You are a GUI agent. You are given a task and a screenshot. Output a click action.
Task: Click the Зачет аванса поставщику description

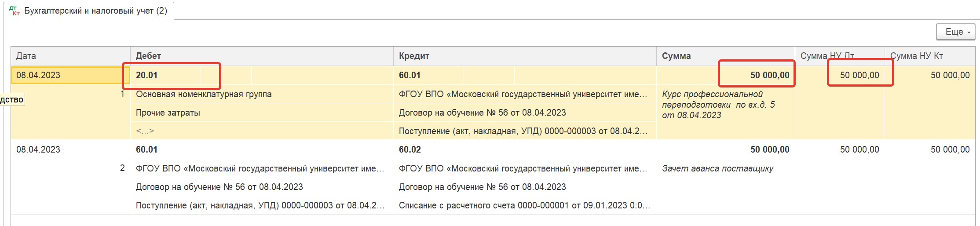(x=717, y=168)
